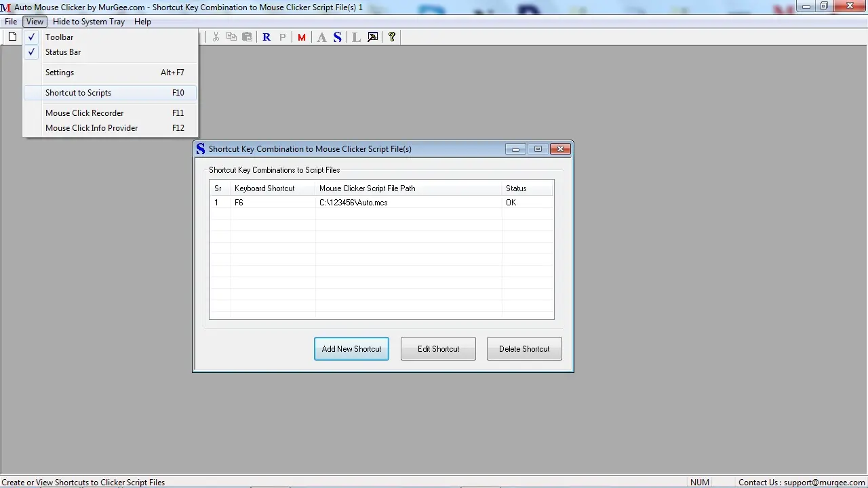
Task: Click the grey P toolbar icon
Action: (x=283, y=37)
